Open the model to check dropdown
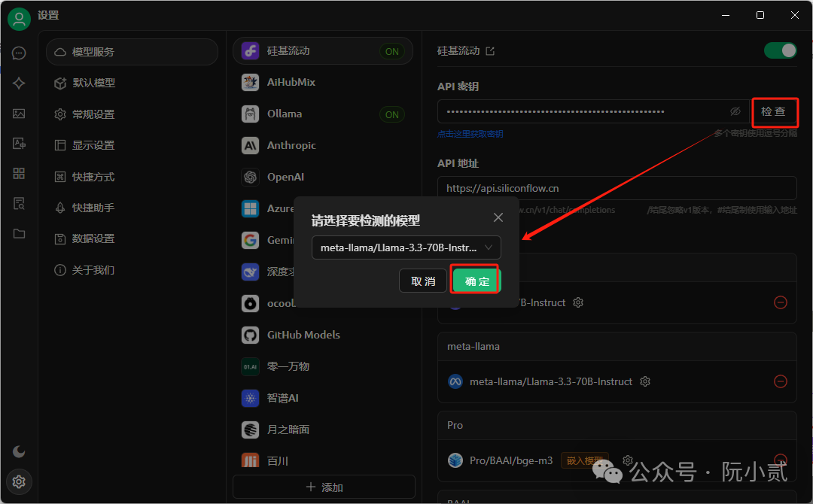Image resolution: width=813 pixels, height=504 pixels. 406,247
